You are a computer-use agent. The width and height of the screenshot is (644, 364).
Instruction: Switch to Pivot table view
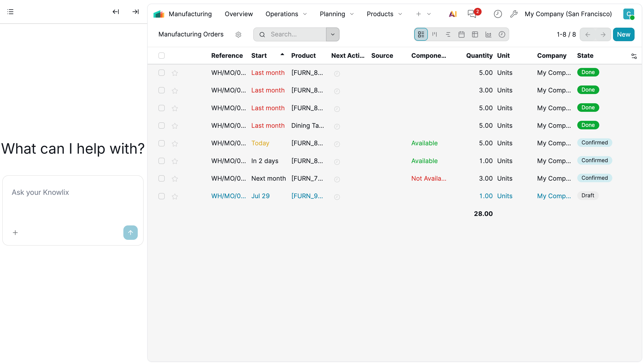(x=475, y=34)
